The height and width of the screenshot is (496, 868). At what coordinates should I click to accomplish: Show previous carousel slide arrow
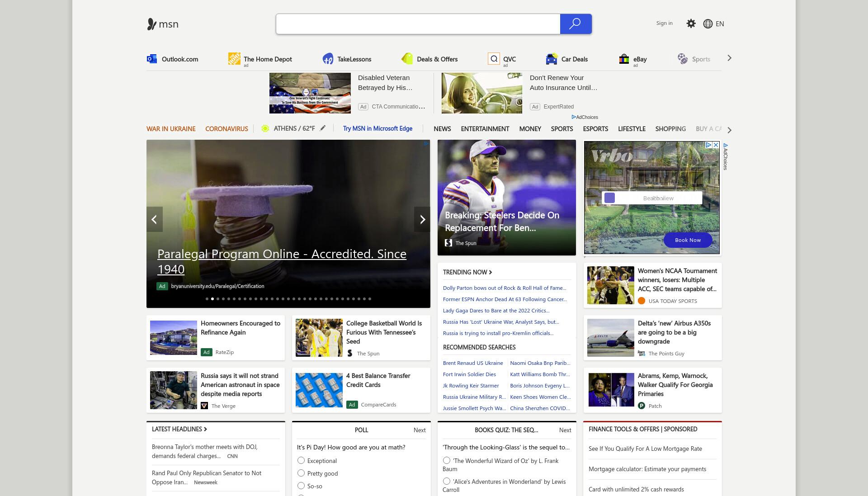tap(154, 219)
